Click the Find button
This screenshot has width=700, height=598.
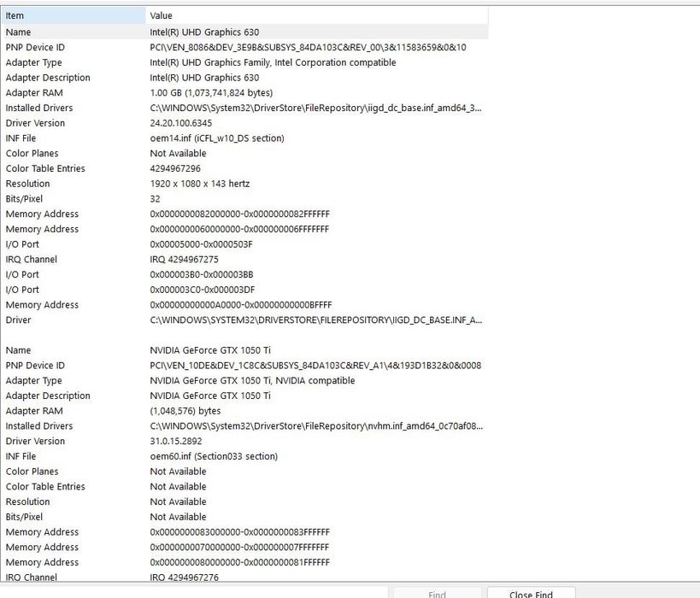pos(437,594)
